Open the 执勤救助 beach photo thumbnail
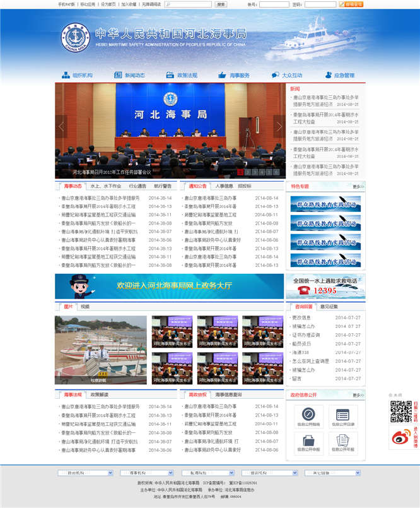 coord(100,350)
